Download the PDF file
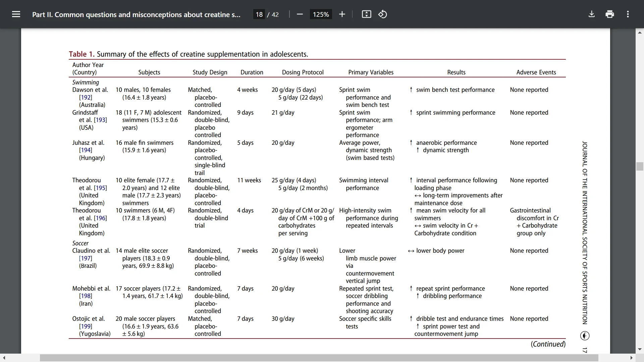The height and width of the screenshot is (362, 644). pos(592,14)
